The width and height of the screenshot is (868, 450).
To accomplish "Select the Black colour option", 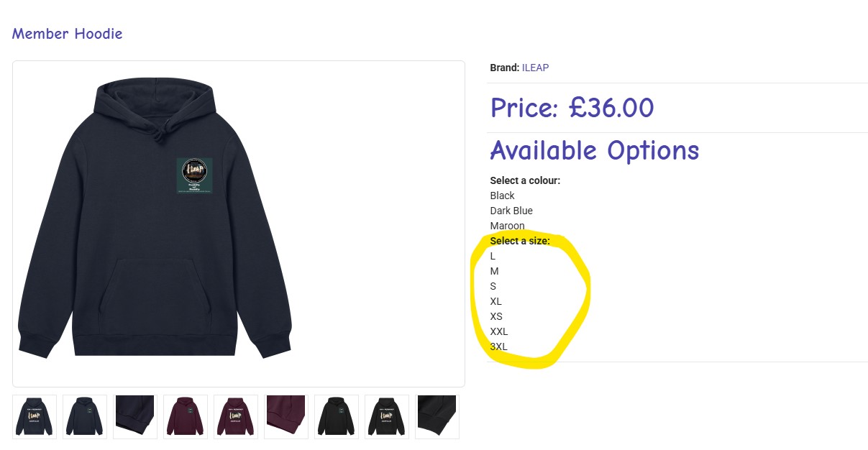I will click(502, 196).
